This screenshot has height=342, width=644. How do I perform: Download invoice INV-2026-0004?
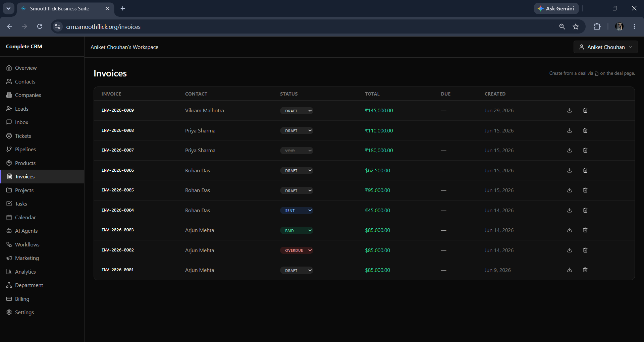569,210
